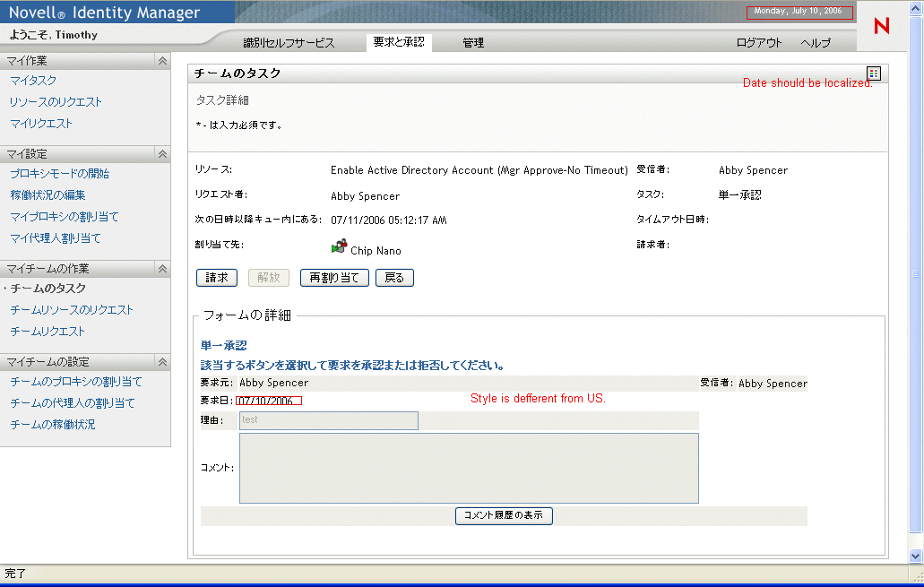Collapse the マイチームの作業 section
The width and height of the screenshot is (924, 587).
(162, 269)
